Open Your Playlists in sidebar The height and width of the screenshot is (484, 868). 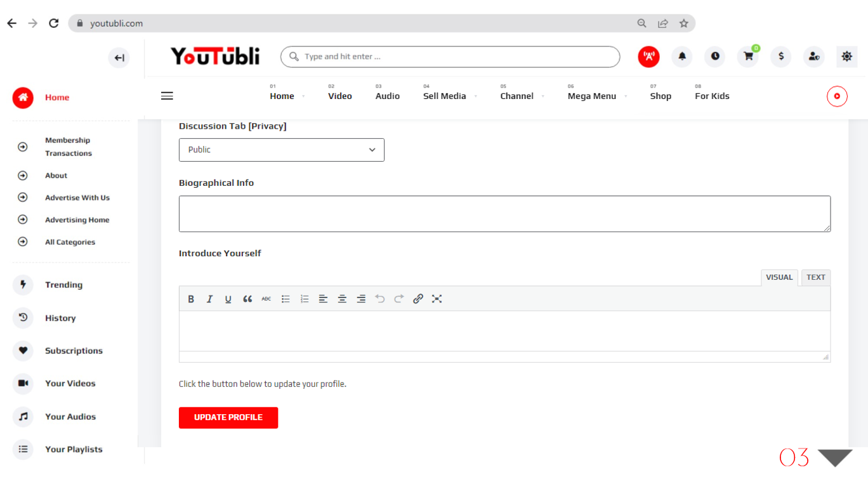[74, 449]
